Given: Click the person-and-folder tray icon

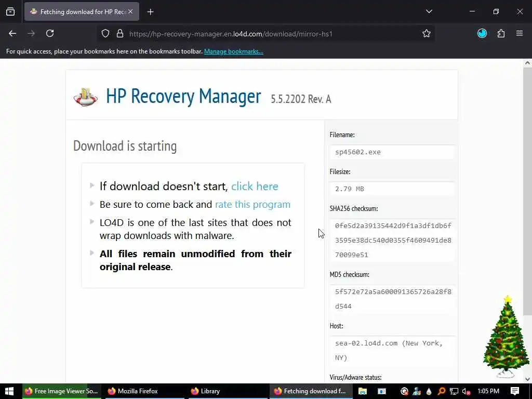Looking at the screenshot, I should 417,392.
